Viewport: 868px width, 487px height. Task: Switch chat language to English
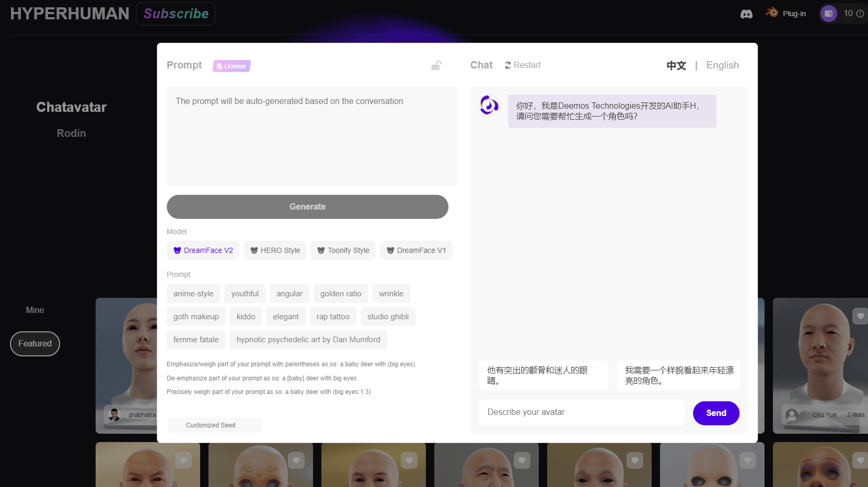722,65
